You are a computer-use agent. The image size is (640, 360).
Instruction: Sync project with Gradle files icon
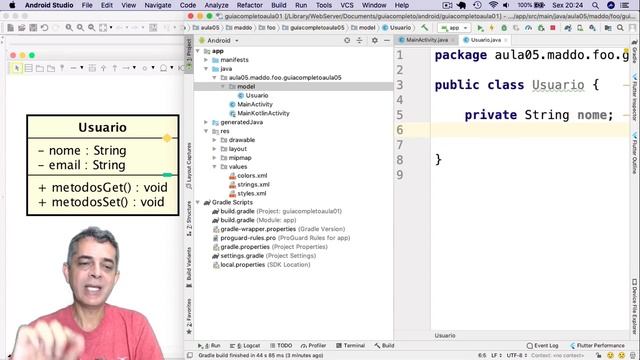click(x=568, y=28)
